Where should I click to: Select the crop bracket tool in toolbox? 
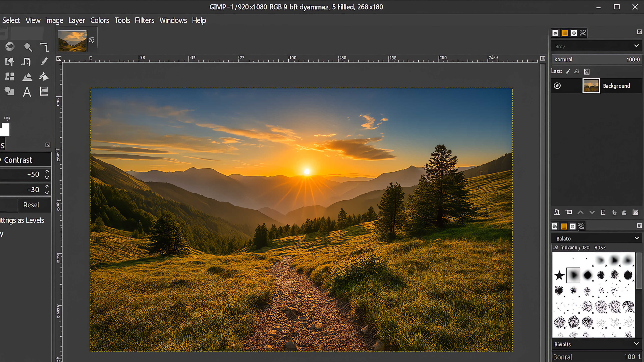[x=44, y=47]
